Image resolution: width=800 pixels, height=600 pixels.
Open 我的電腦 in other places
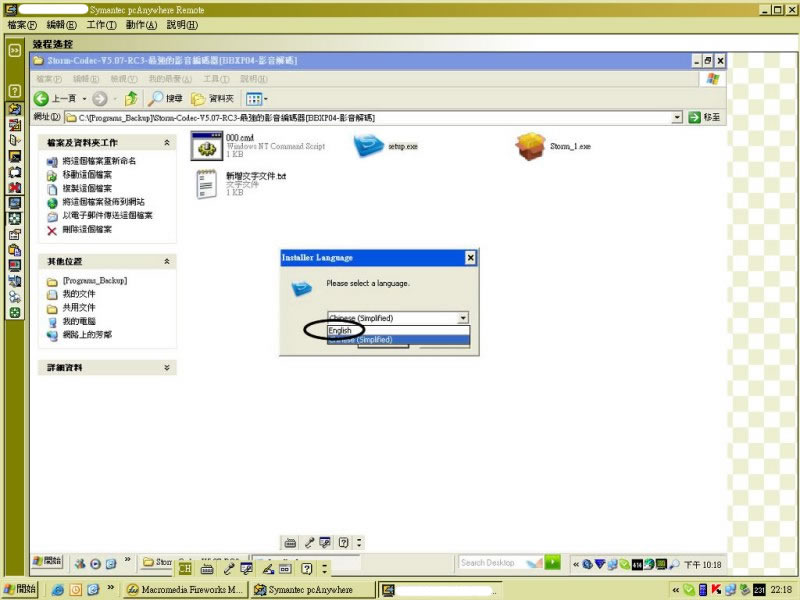coord(79,321)
